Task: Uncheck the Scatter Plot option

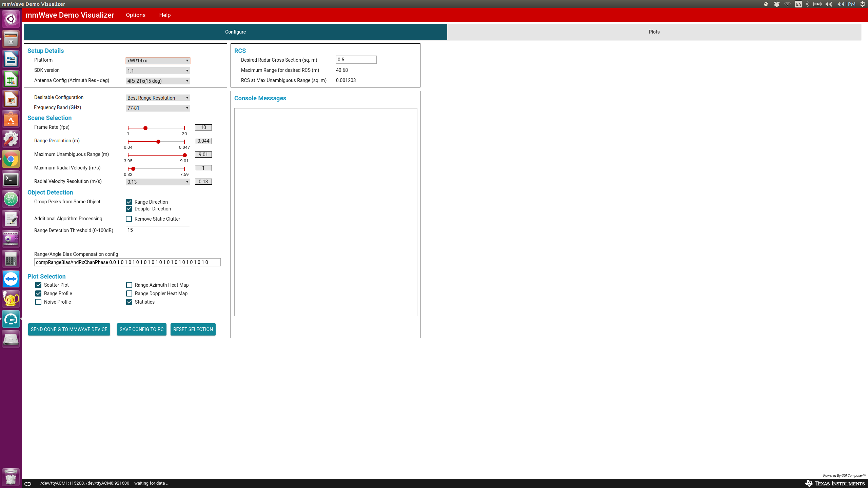Action: coord(38,285)
